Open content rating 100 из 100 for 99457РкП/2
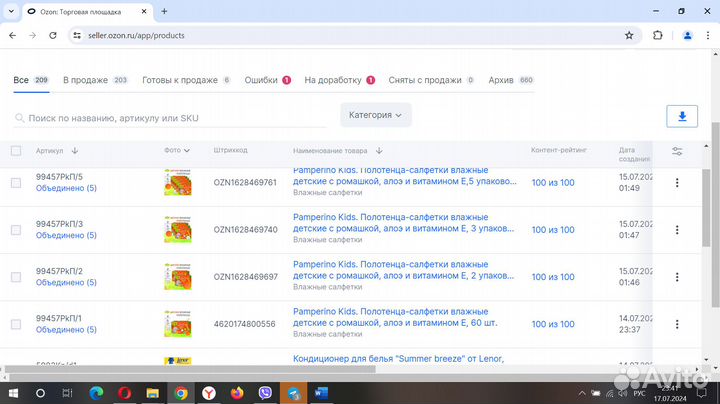This screenshot has height=404, width=720. click(553, 277)
